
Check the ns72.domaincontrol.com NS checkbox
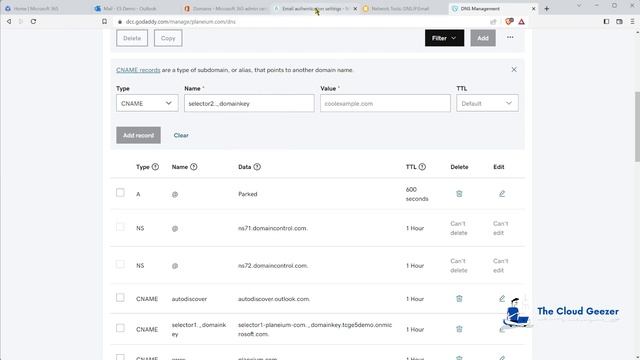coord(120,264)
